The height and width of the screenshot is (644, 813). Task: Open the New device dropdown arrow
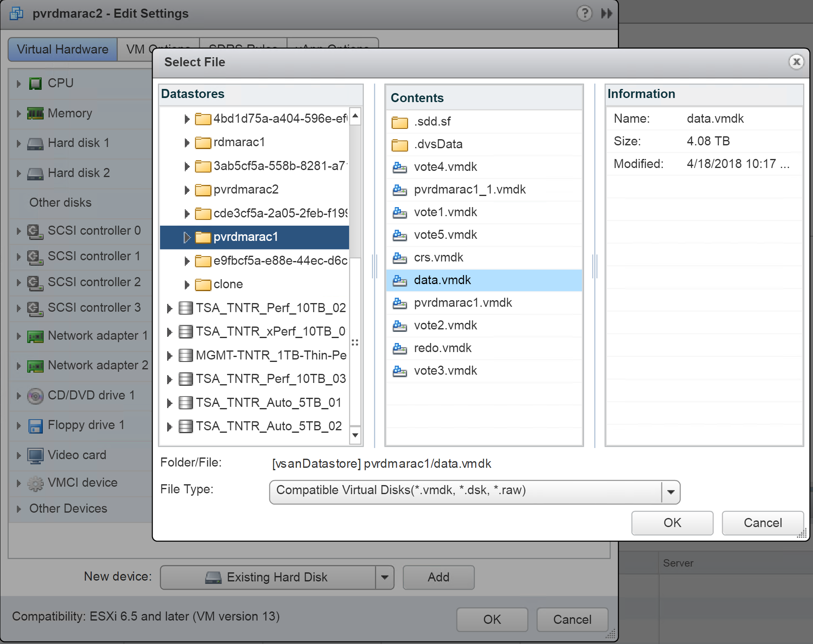384,577
